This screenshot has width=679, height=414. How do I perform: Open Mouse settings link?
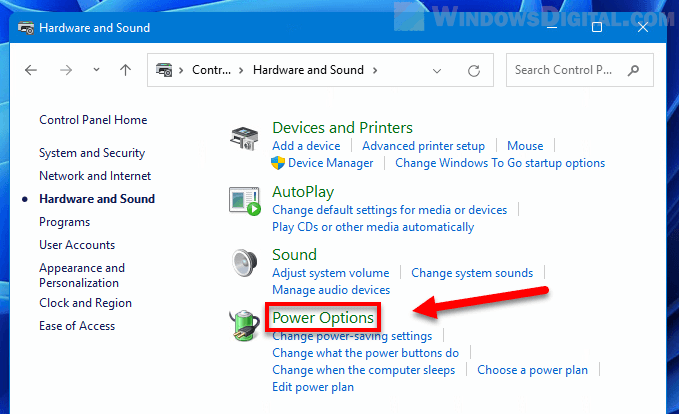tap(525, 146)
